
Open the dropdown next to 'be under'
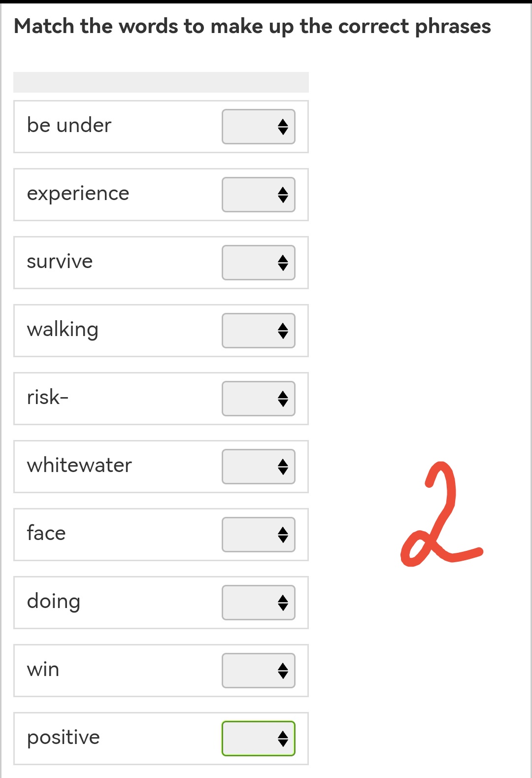coord(259,127)
